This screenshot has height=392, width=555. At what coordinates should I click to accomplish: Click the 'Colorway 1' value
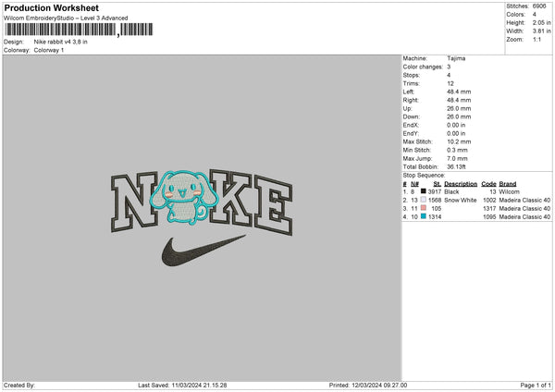(49, 50)
